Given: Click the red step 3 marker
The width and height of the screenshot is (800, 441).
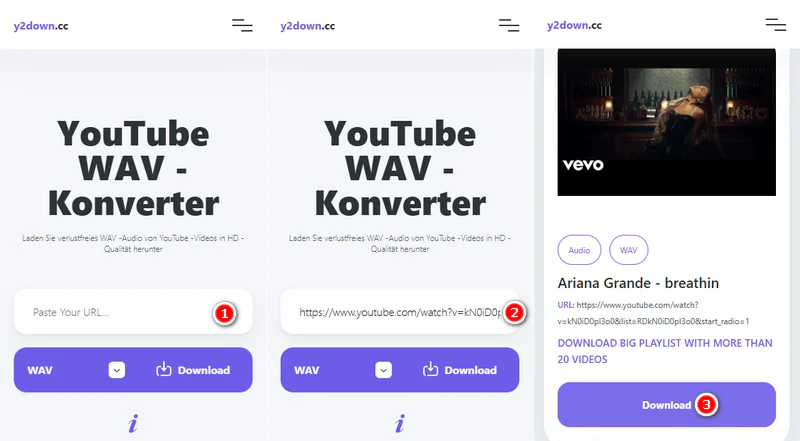Looking at the screenshot, I should tap(706, 405).
